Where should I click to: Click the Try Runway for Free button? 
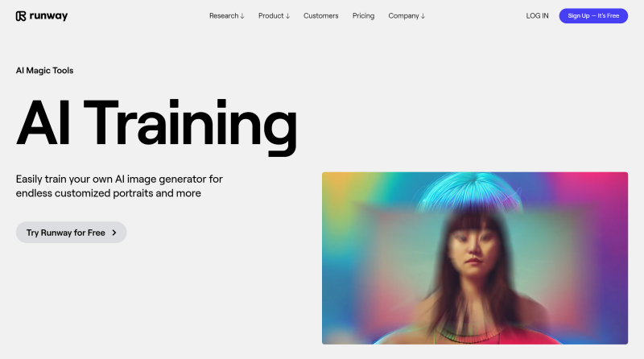point(71,233)
